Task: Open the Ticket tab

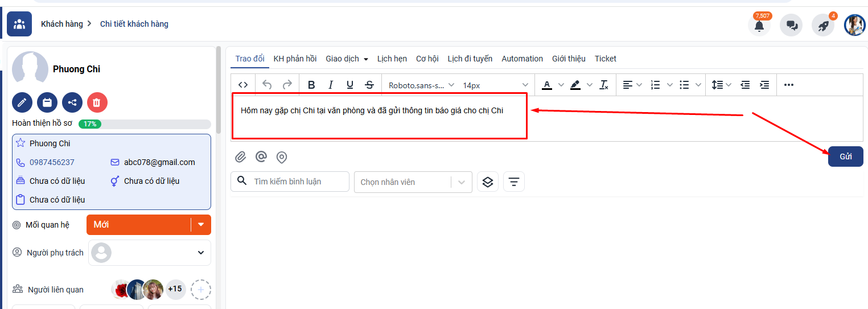Action: [605, 59]
